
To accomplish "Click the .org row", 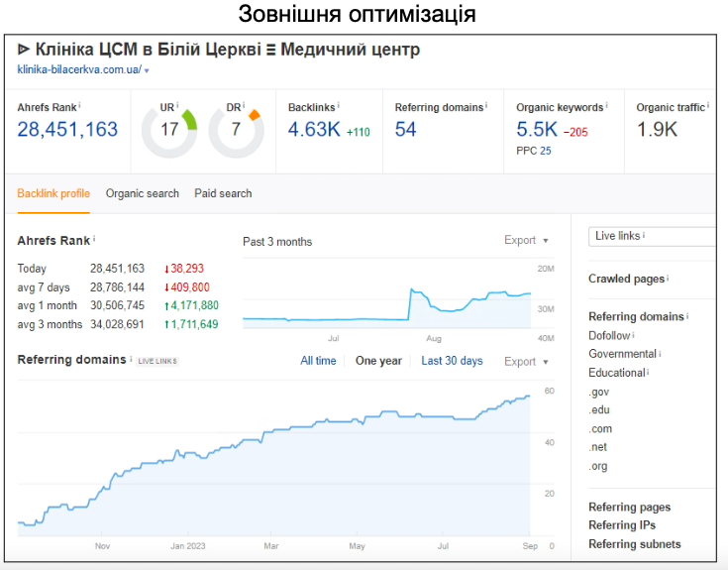I will pyautogui.click(x=598, y=466).
